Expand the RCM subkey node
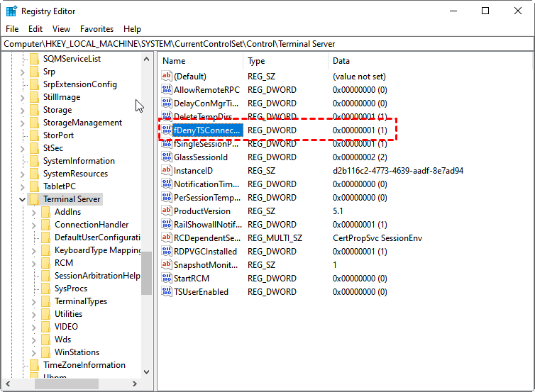The width and height of the screenshot is (535, 392). click(x=34, y=263)
